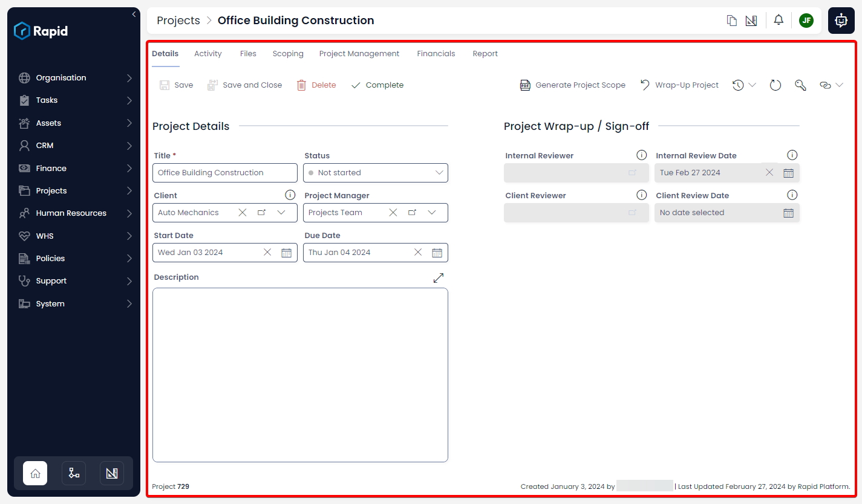The width and height of the screenshot is (862, 504).
Task: Click the key permissions icon
Action: tap(800, 85)
